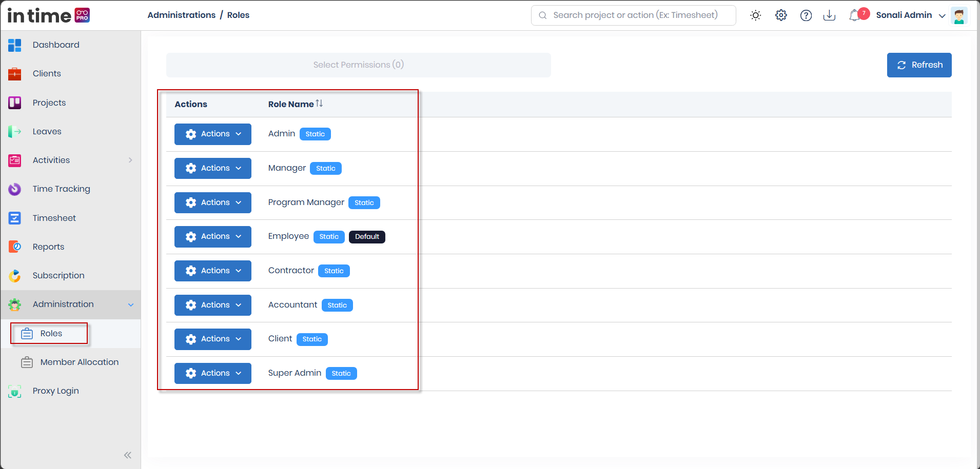Expand the Activities submenu chevron
The width and height of the screenshot is (980, 469).
click(130, 160)
